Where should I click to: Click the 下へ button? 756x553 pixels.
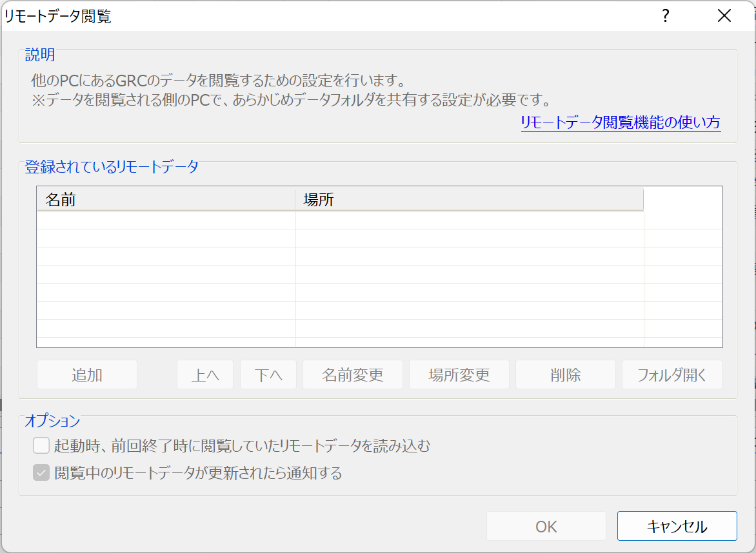pos(268,374)
